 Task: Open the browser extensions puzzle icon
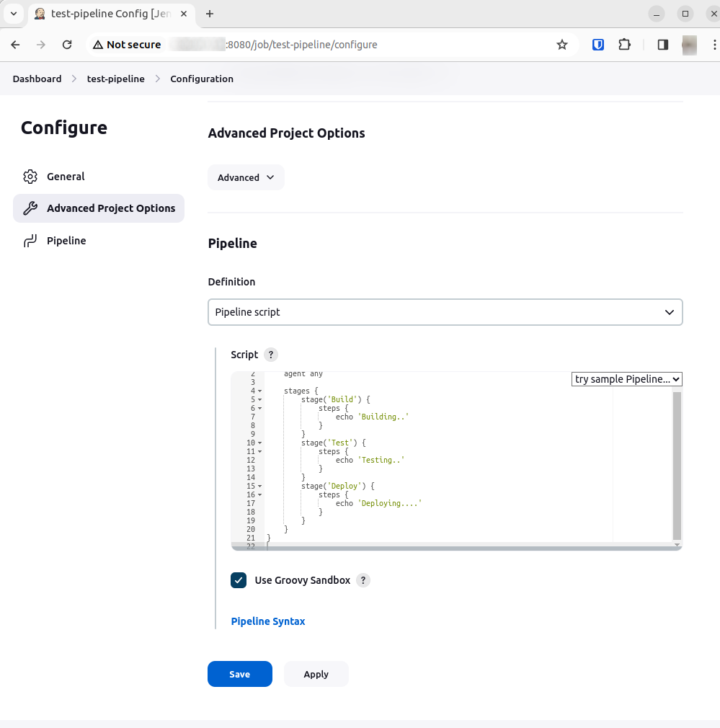click(x=625, y=45)
